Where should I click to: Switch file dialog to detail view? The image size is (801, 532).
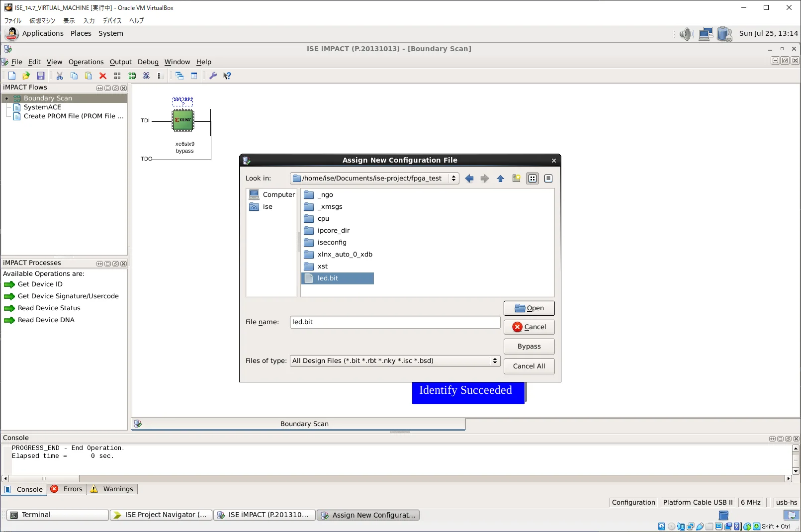(548, 178)
